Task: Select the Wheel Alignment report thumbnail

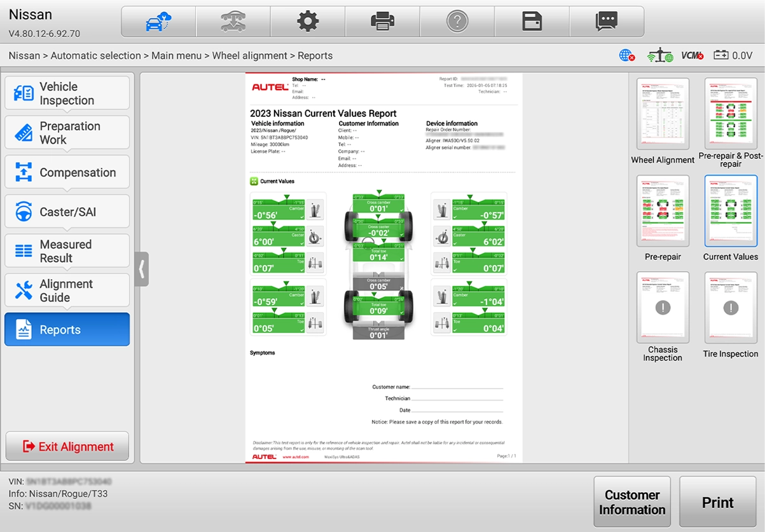Action: pyautogui.click(x=663, y=114)
